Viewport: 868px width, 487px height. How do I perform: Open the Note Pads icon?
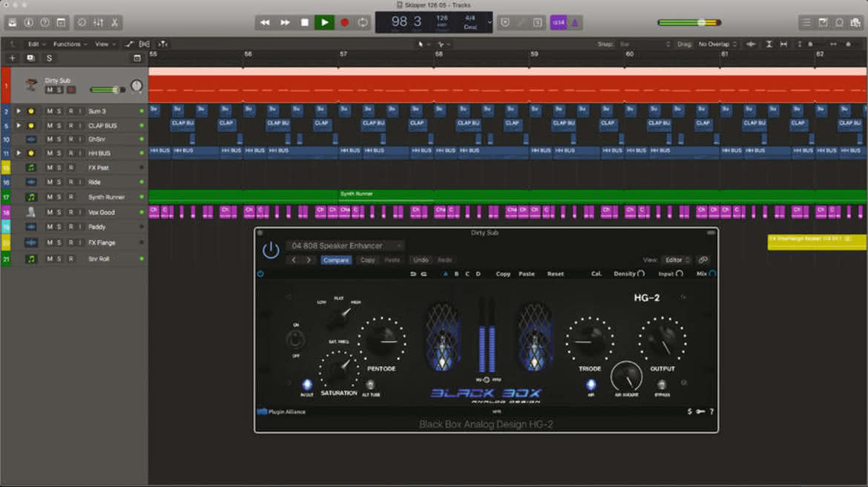(x=823, y=23)
